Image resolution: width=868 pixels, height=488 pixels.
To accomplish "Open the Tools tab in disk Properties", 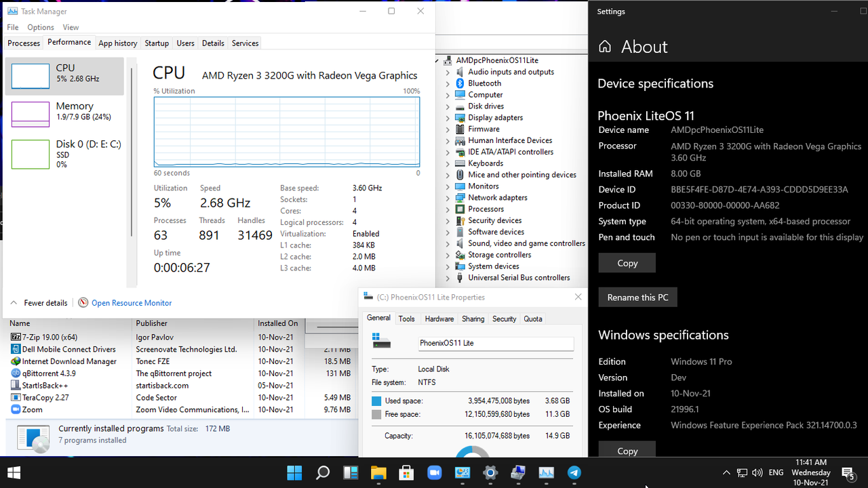I will 407,319.
